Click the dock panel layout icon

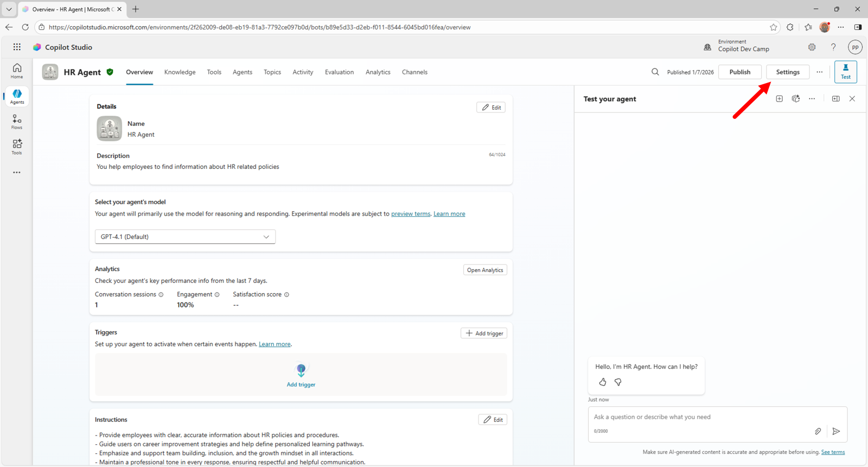pos(836,99)
